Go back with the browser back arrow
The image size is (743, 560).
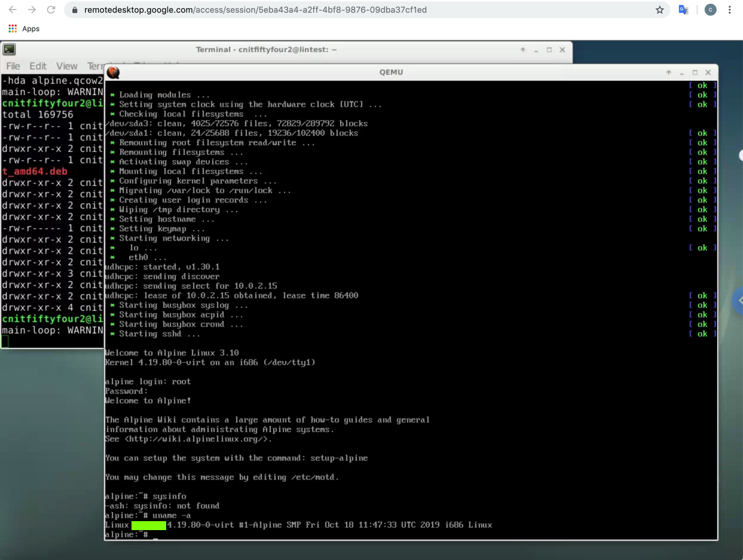tap(13, 10)
